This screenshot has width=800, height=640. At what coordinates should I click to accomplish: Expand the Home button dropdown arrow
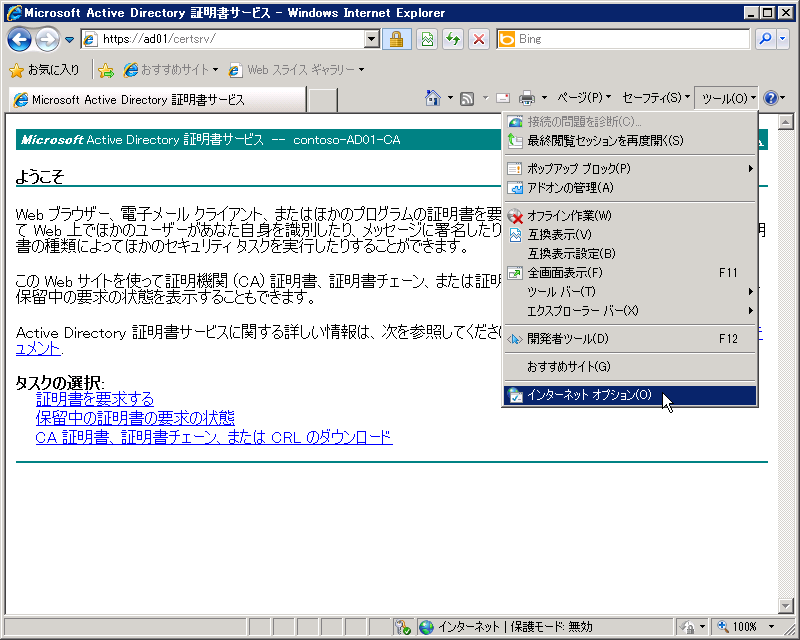450,97
